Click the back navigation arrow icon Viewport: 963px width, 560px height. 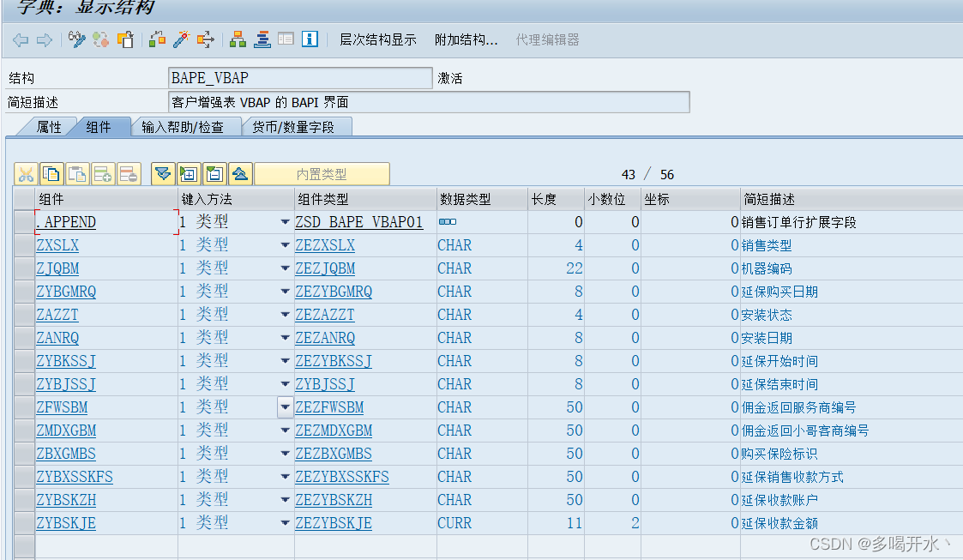point(21,39)
